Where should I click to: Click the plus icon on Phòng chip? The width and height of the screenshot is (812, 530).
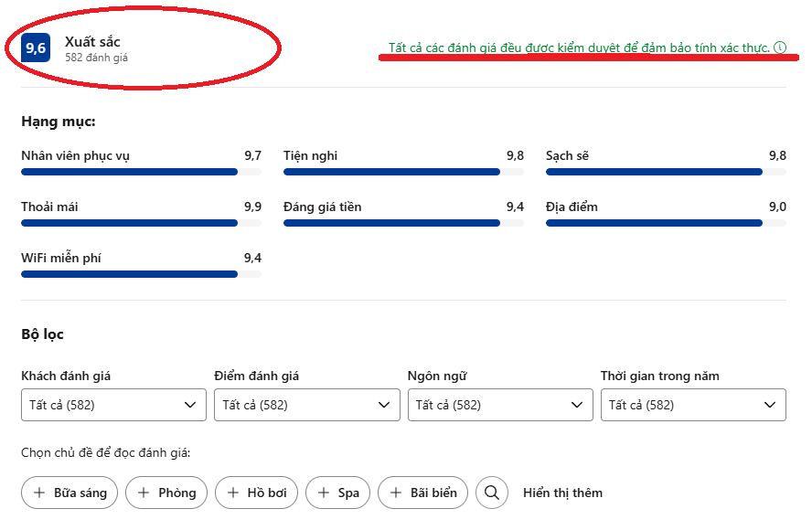pos(144,493)
